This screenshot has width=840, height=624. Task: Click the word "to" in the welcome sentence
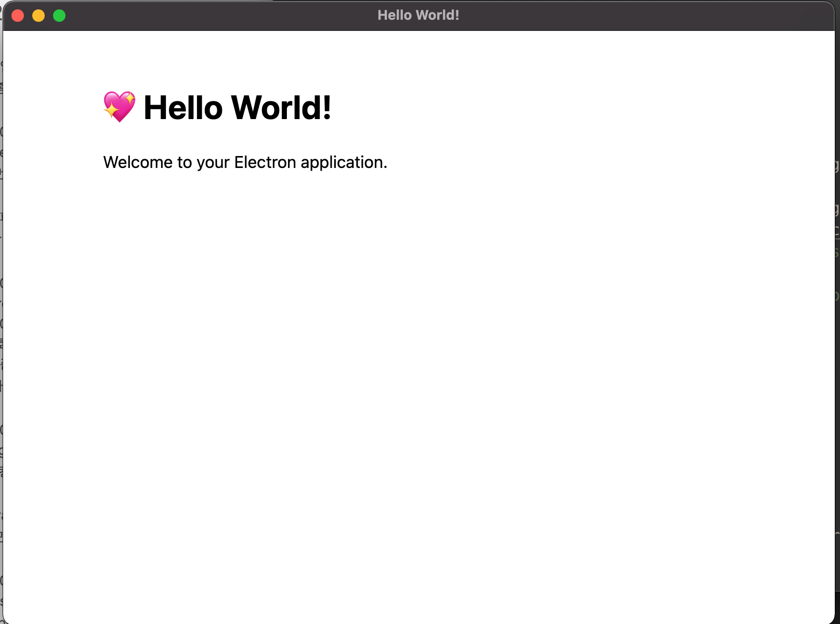(185, 163)
